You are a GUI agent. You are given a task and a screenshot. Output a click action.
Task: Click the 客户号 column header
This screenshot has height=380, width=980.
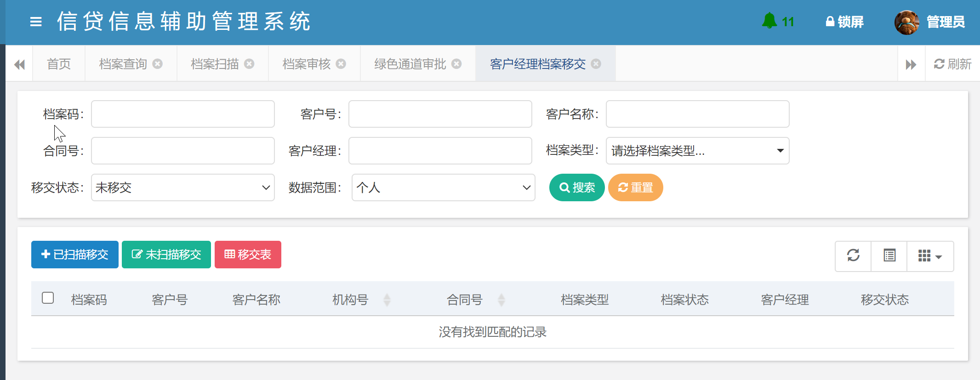pyautogui.click(x=170, y=300)
